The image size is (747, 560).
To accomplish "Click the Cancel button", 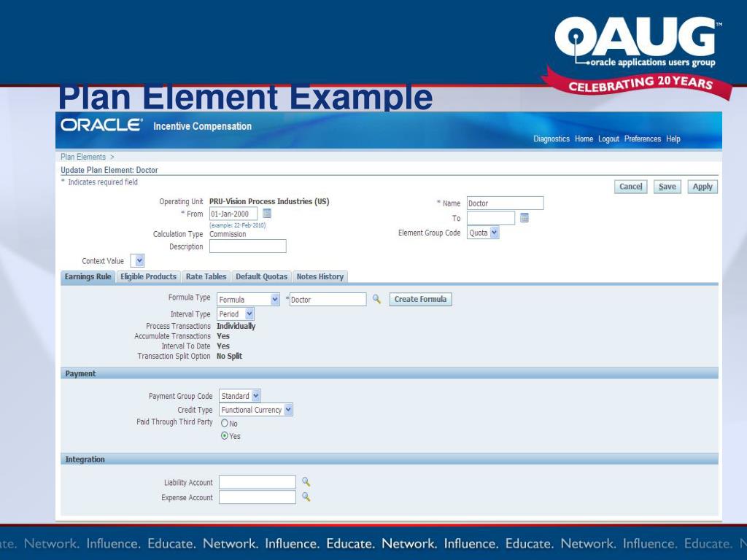I will click(631, 187).
